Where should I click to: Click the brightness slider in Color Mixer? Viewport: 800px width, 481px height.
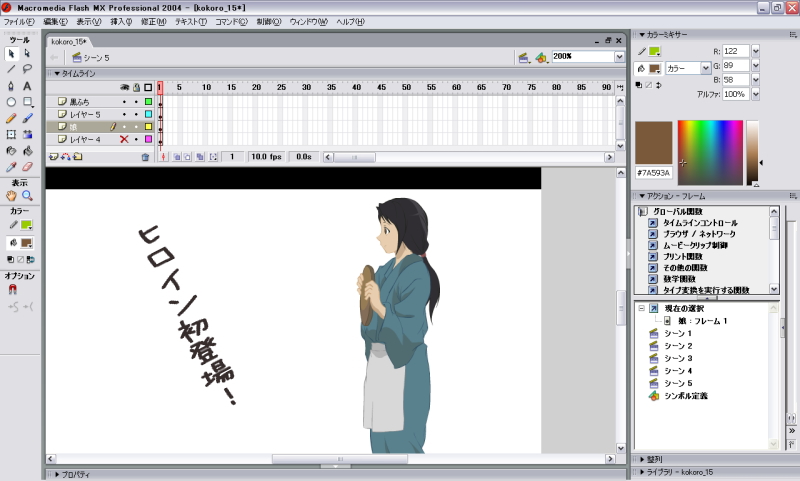753,153
